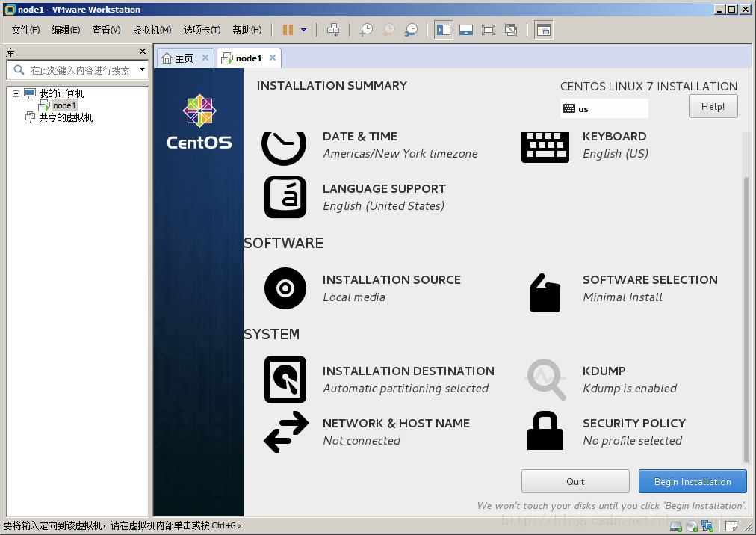Open the 文件(F) menu
The width and height of the screenshot is (756, 535).
(x=25, y=30)
